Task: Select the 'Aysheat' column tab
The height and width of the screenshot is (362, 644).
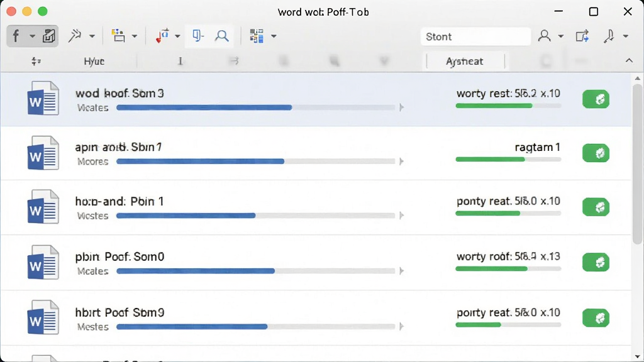Action: click(x=465, y=61)
